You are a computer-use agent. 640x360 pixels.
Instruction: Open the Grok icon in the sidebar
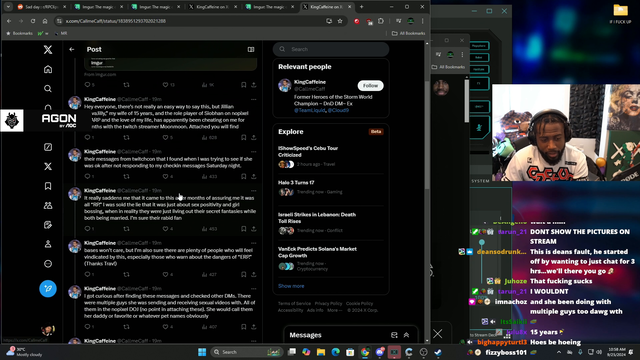(x=48, y=147)
